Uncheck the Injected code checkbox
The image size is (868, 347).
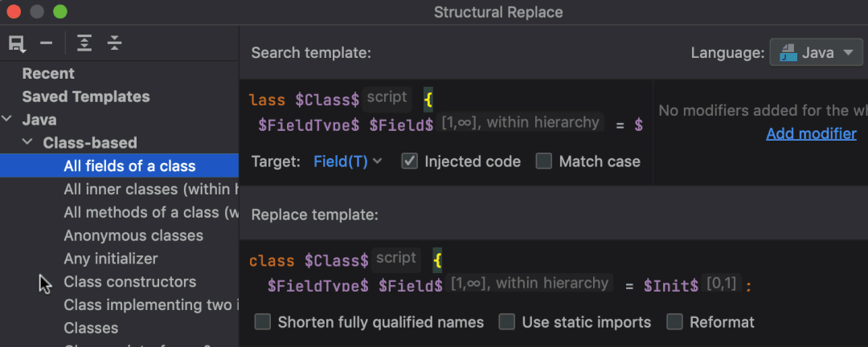click(x=410, y=161)
